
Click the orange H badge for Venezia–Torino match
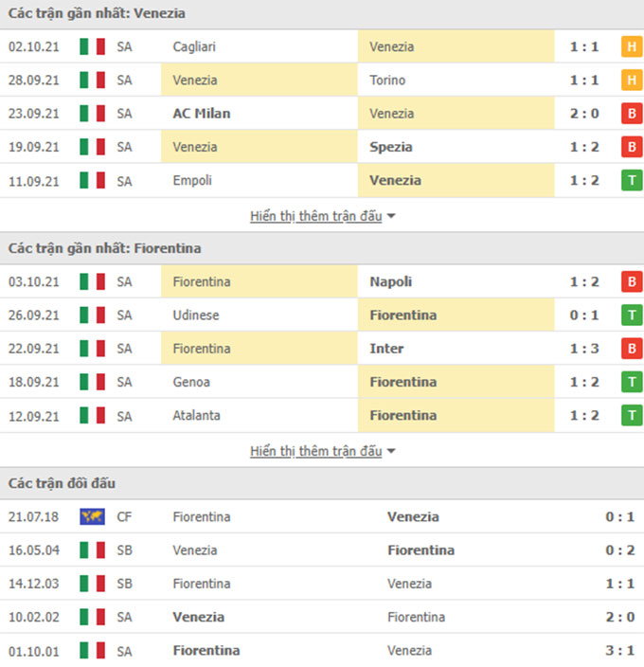(x=632, y=80)
